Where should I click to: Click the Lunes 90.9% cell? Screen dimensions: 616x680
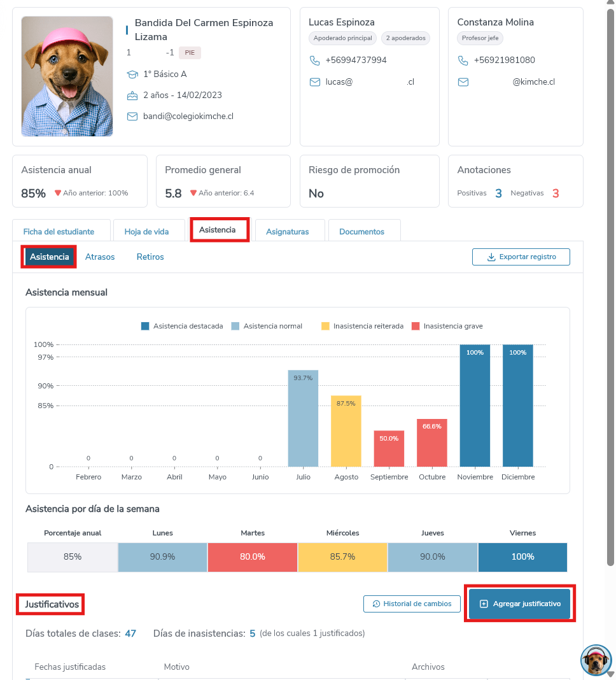pos(162,557)
